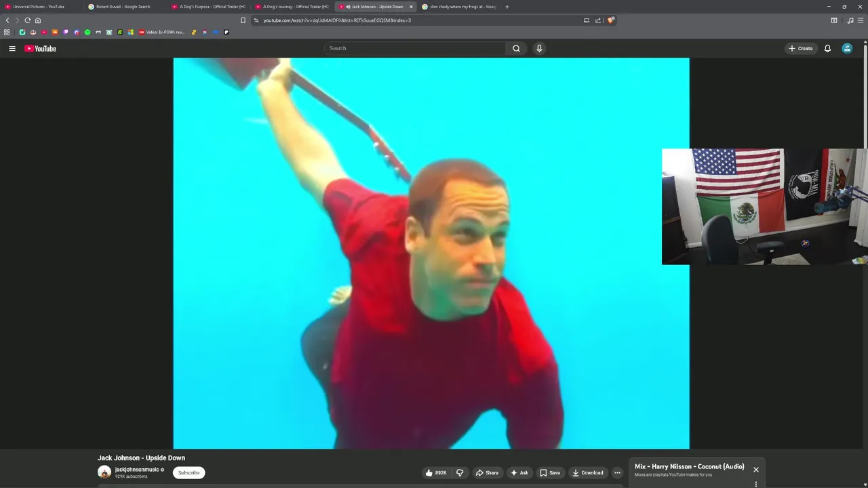Open the mix panel vertical dots menu
The height and width of the screenshot is (488, 868).
(x=756, y=485)
